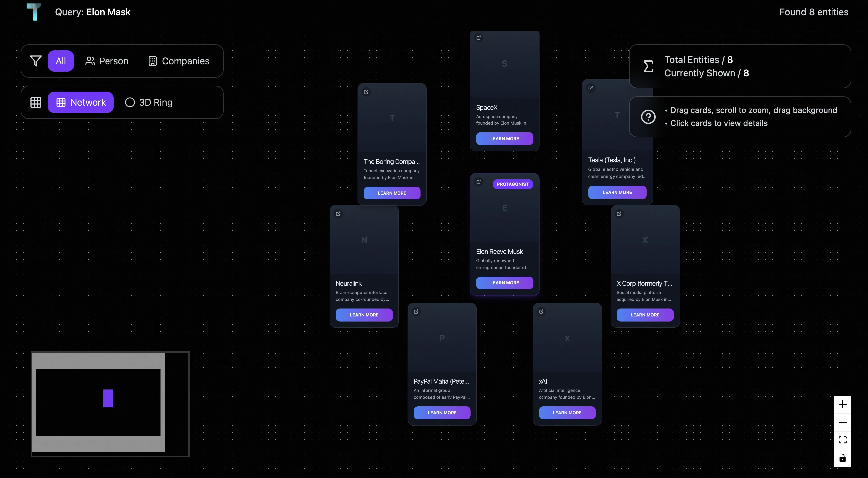Open external link icon on The Boring Company card
The image size is (868, 478).
[x=366, y=92]
